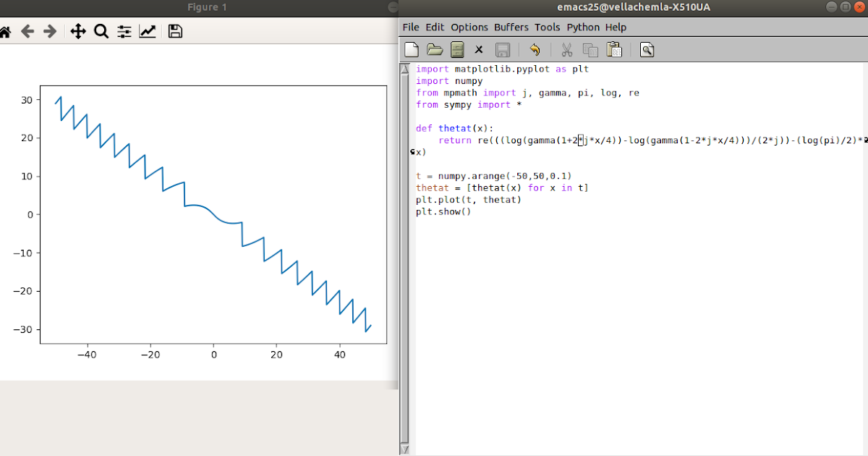Open Dired with the file-cabinet icon
Screen dimensions: 868x456
click(457, 49)
